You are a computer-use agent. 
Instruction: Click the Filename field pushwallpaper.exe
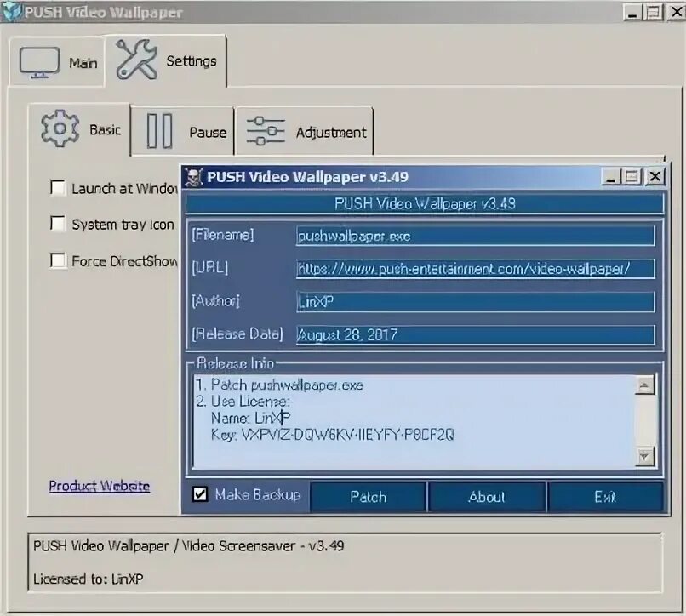[x=476, y=236]
